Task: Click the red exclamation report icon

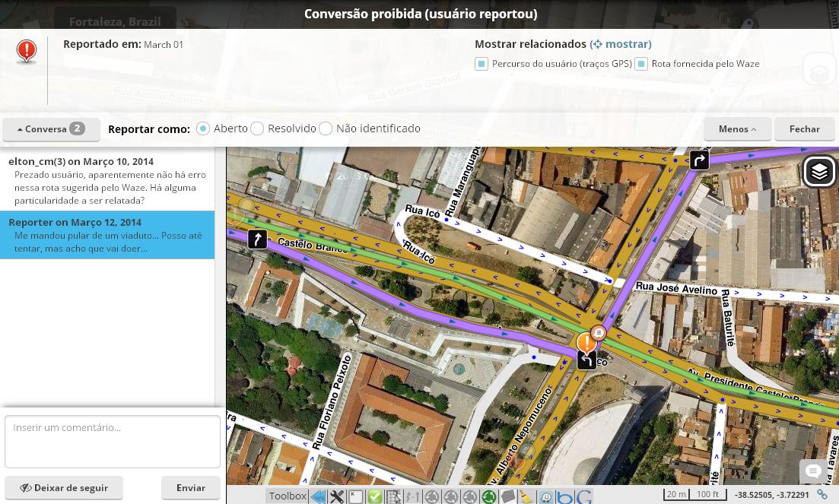Action: coord(26,52)
